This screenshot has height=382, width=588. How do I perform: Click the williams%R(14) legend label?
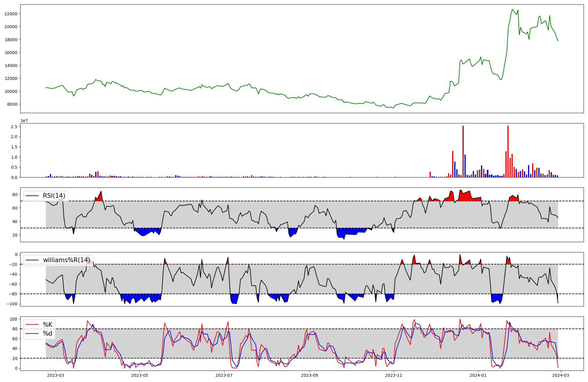tap(66, 260)
